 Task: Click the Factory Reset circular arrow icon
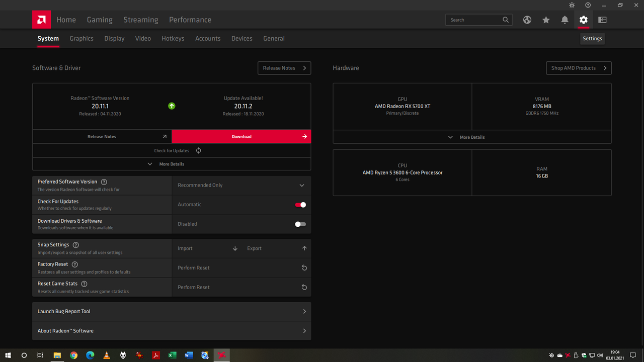coord(304,268)
